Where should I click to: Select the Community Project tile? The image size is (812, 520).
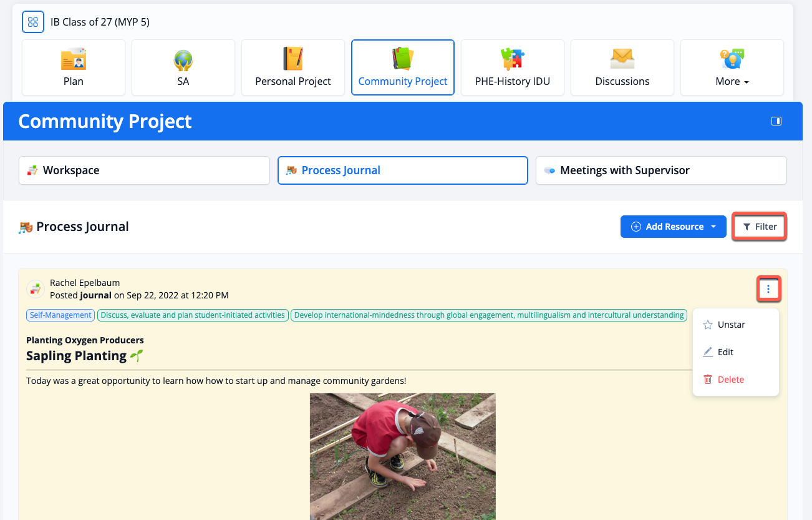(x=403, y=67)
